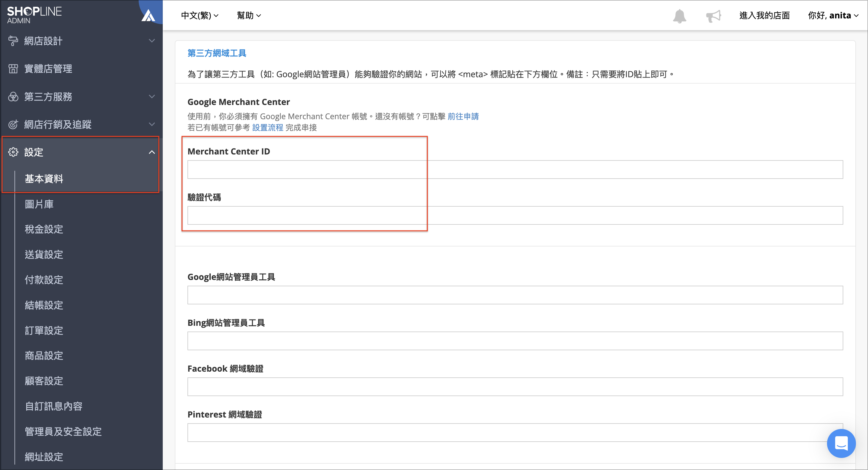Click the 網店設計 sidebar label

point(43,41)
